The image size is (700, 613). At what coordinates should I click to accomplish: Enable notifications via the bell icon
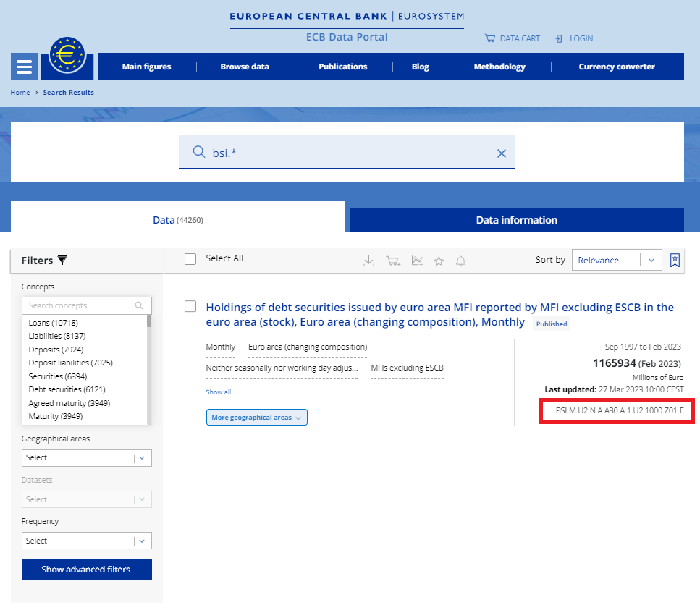point(460,261)
